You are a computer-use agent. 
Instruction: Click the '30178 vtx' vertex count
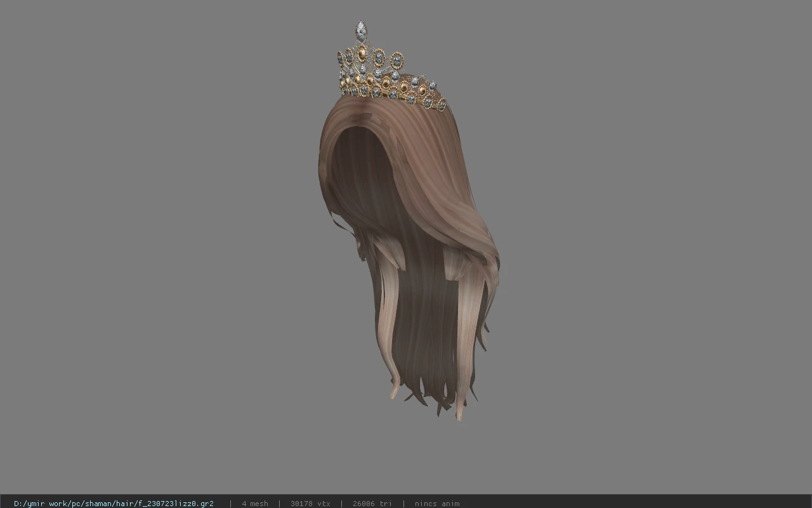click(310, 504)
